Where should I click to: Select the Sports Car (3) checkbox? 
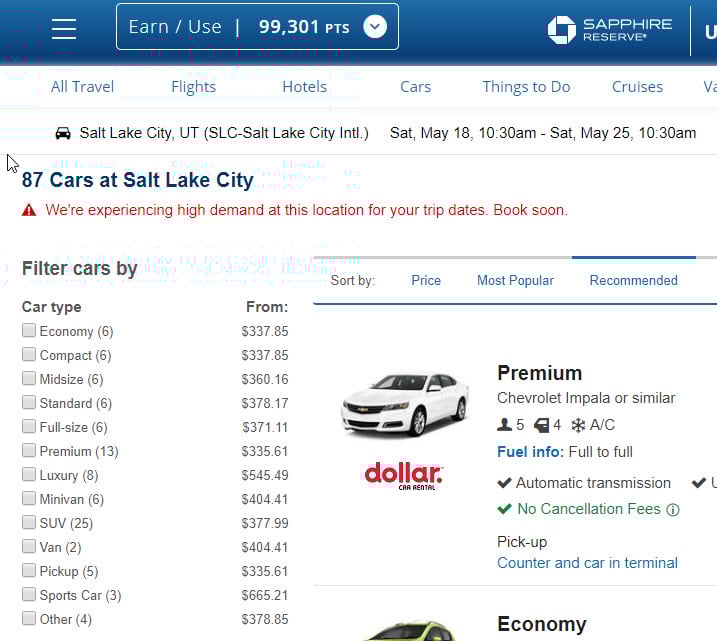pyautogui.click(x=29, y=594)
